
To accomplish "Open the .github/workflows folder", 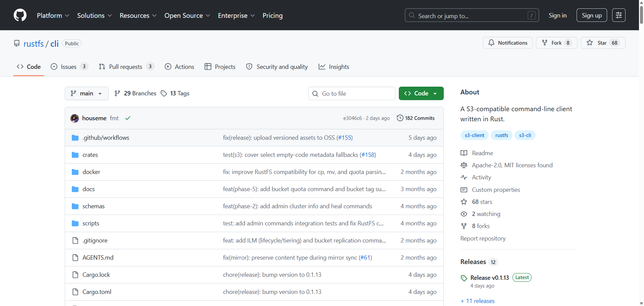I will pos(106,138).
